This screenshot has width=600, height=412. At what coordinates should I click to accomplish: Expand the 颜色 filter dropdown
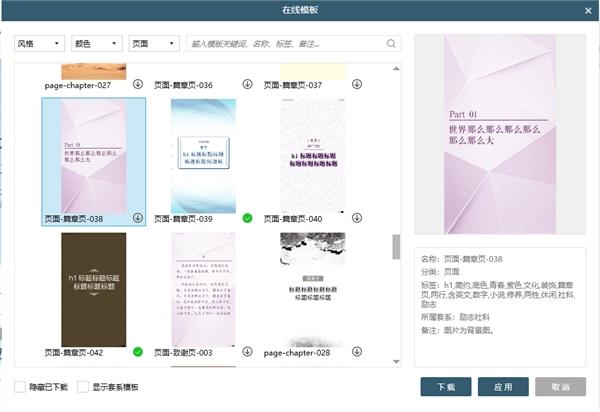96,44
